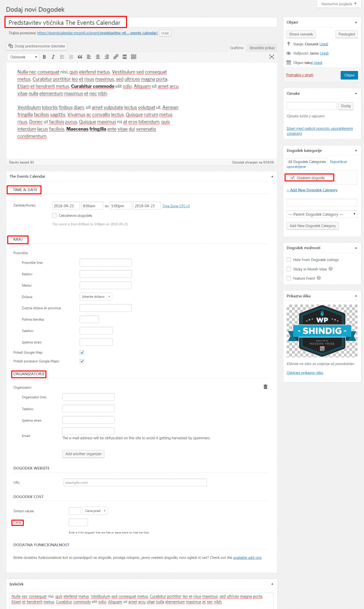Toggle italic formatting in the editor toolbar

click(x=53, y=57)
